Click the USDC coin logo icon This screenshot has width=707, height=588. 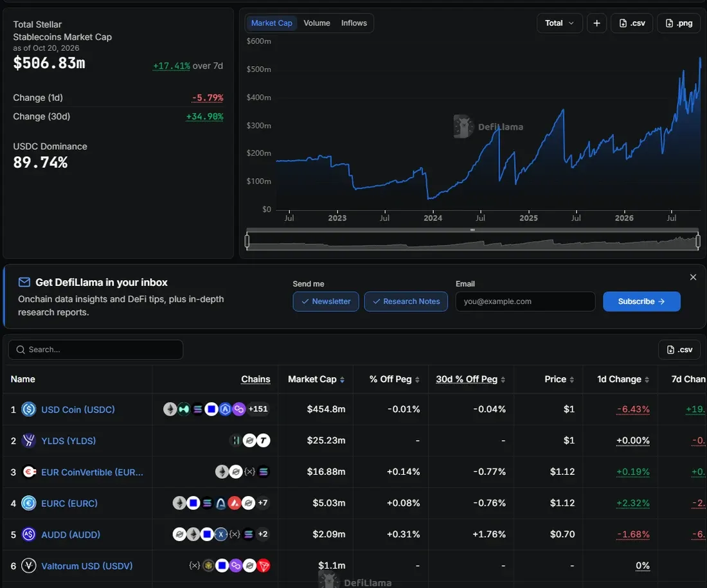(x=29, y=409)
